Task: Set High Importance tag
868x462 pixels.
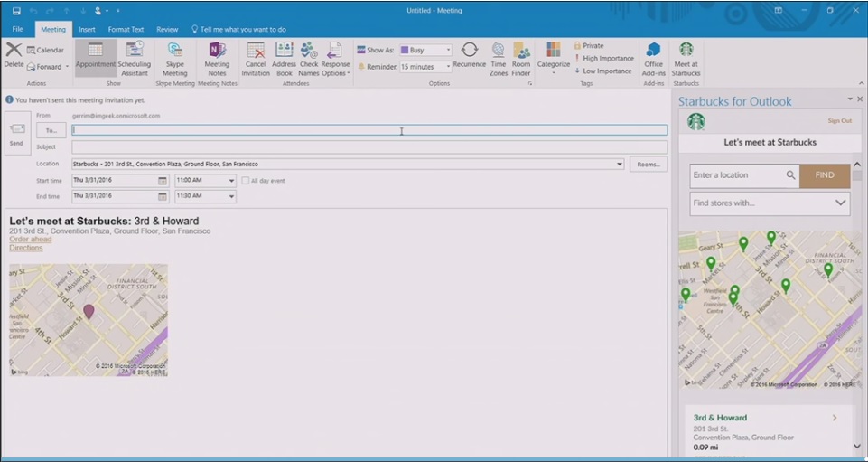Action: pyautogui.click(x=604, y=58)
